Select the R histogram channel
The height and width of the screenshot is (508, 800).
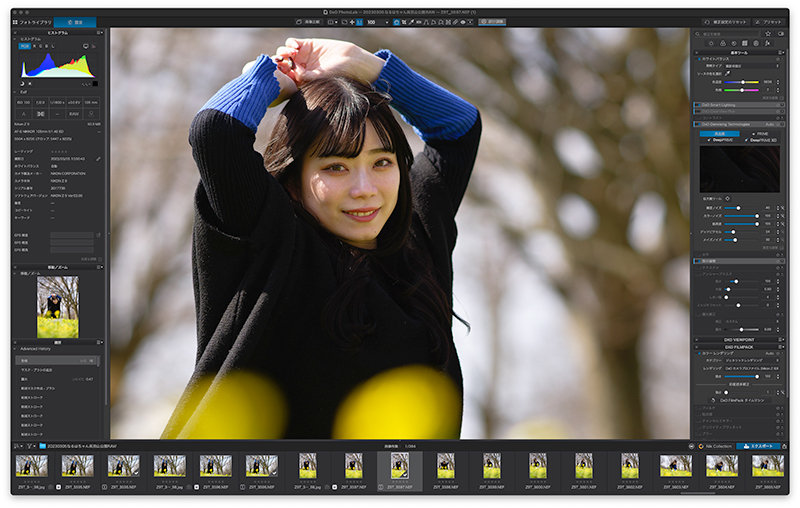click(34, 46)
